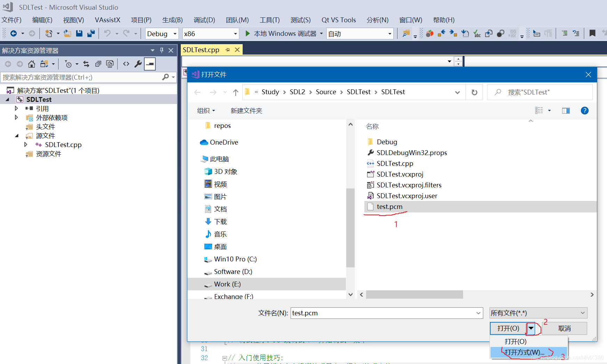Expand the 外部依赖项 node
607x364 pixels.
coord(16,118)
